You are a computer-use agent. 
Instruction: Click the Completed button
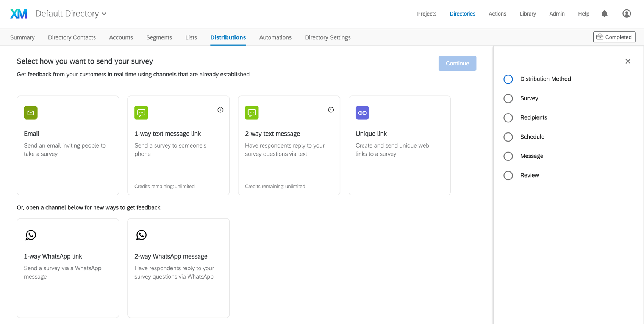(614, 37)
